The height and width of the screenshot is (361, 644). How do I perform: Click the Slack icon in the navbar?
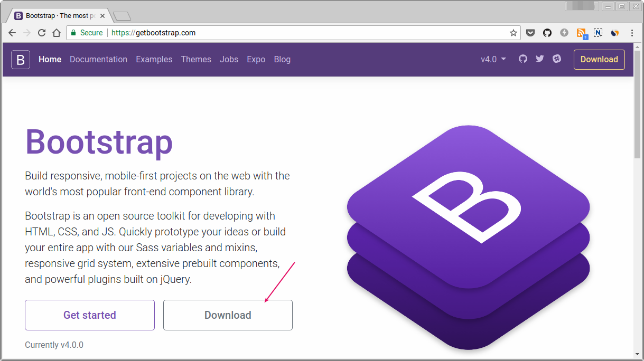click(x=557, y=59)
